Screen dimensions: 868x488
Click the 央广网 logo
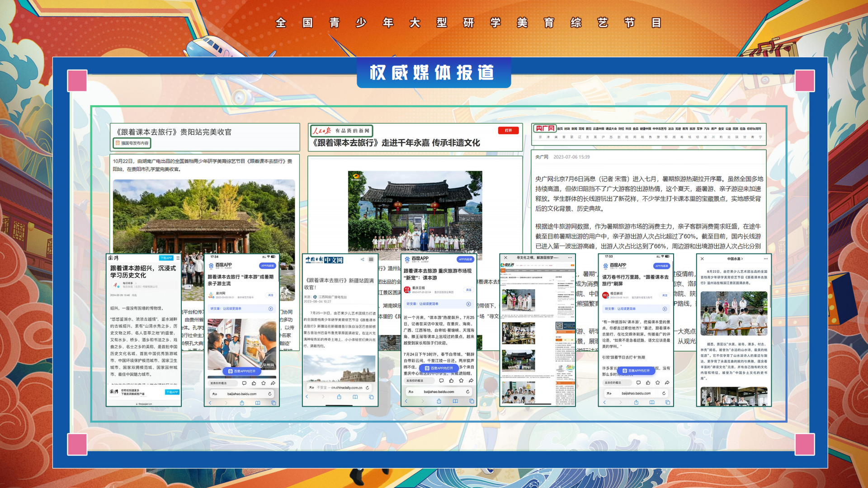coord(545,128)
